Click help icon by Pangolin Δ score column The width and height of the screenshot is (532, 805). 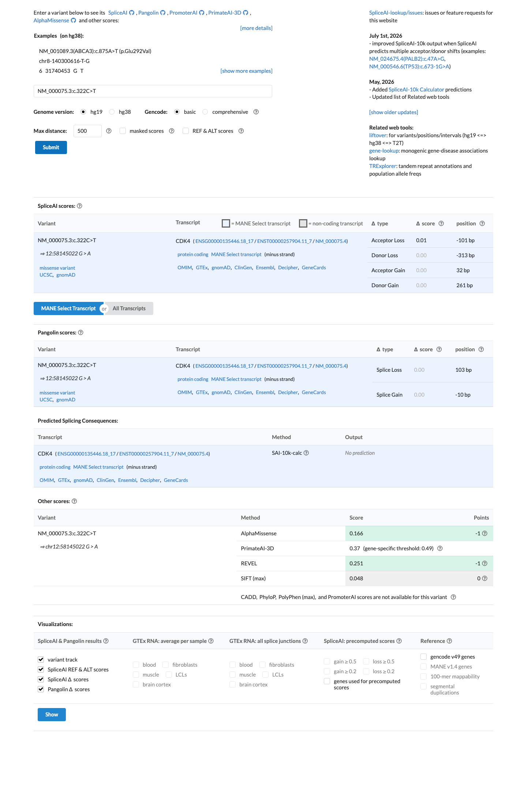pyautogui.click(x=439, y=349)
